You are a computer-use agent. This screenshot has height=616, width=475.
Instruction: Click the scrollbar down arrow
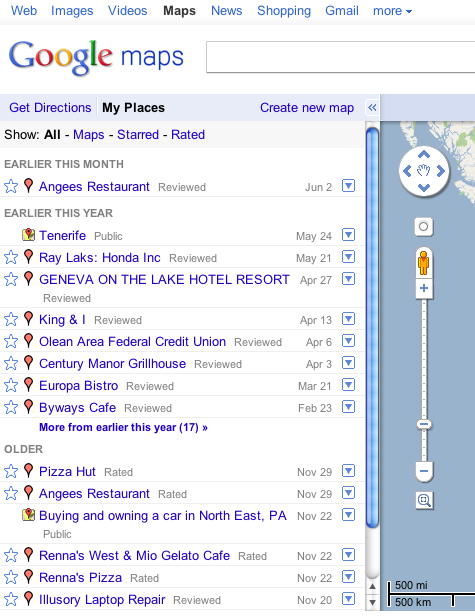(372, 602)
